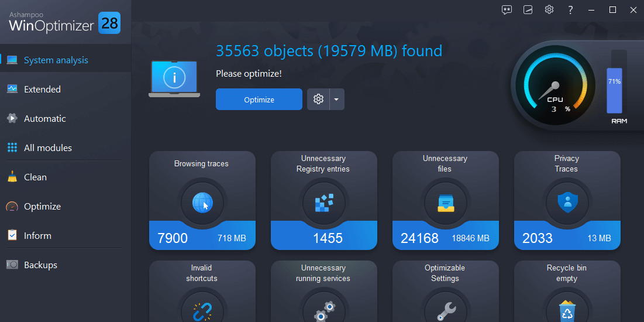
Task: Click the 35563 objects found headline
Action: [329, 50]
